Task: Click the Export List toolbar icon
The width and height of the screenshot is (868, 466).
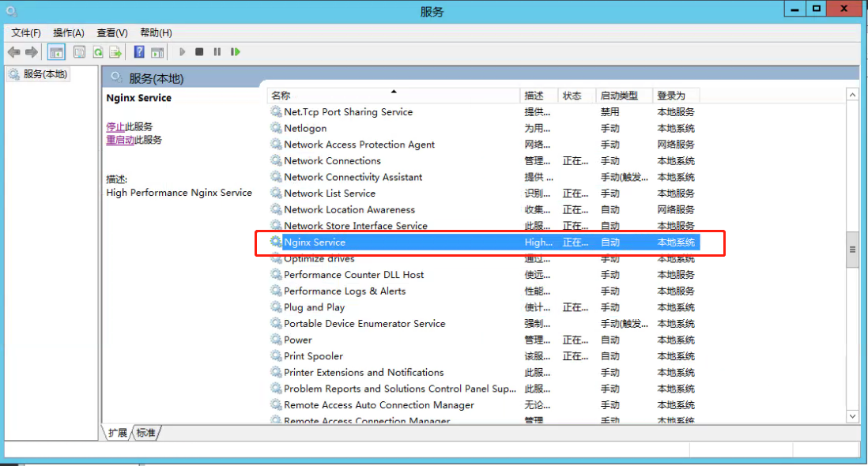Action: click(115, 52)
